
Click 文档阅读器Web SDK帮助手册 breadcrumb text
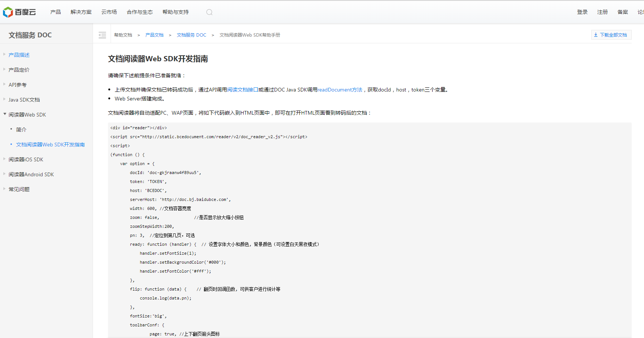point(250,35)
